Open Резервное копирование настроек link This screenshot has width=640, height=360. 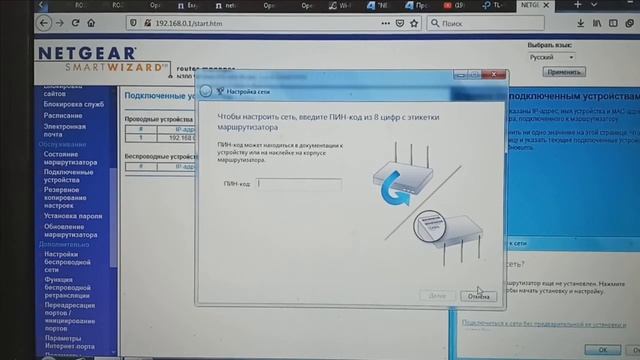click(x=65, y=198)
